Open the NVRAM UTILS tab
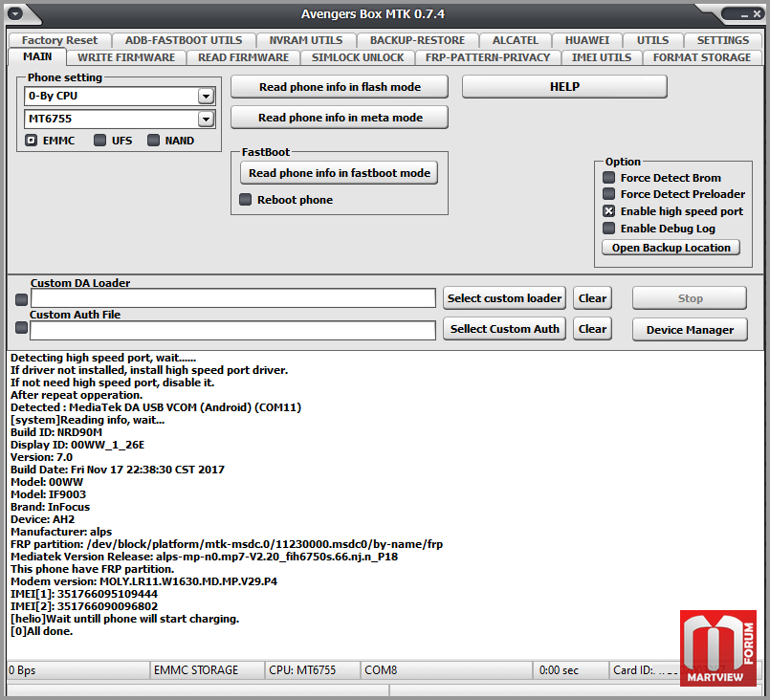The width and height of the screenshot is (770, 700). coord(306,40)
